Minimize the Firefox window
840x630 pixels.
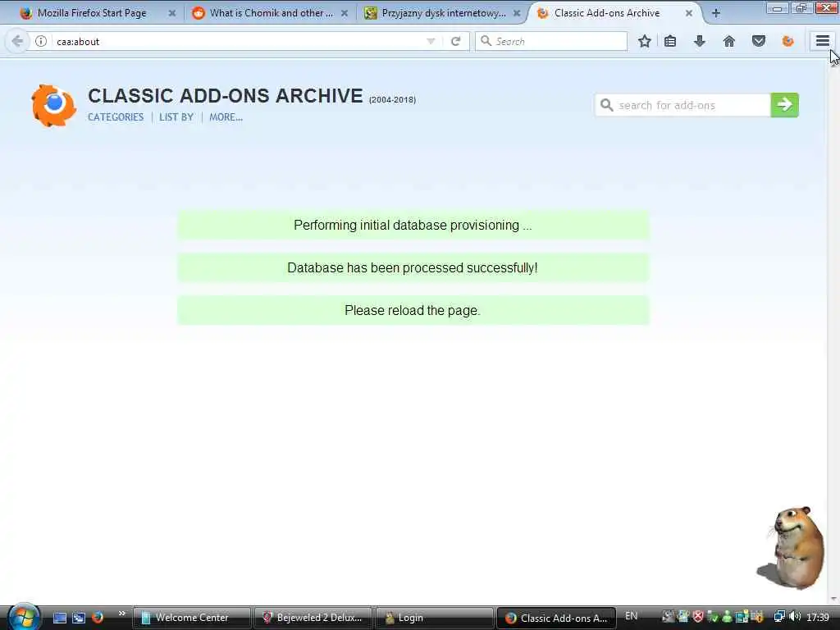(778, 7)
